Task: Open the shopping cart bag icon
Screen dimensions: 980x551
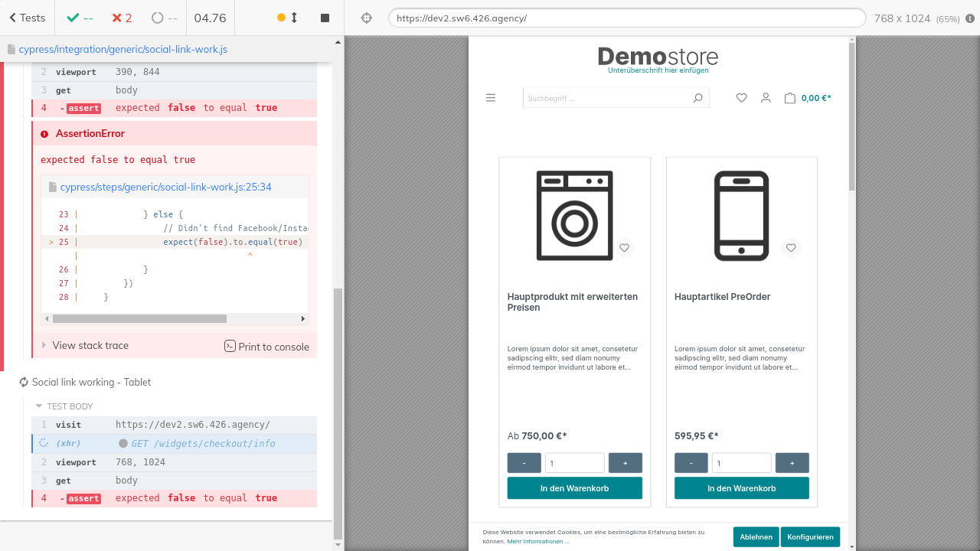Action: click(x=789, y=98)
